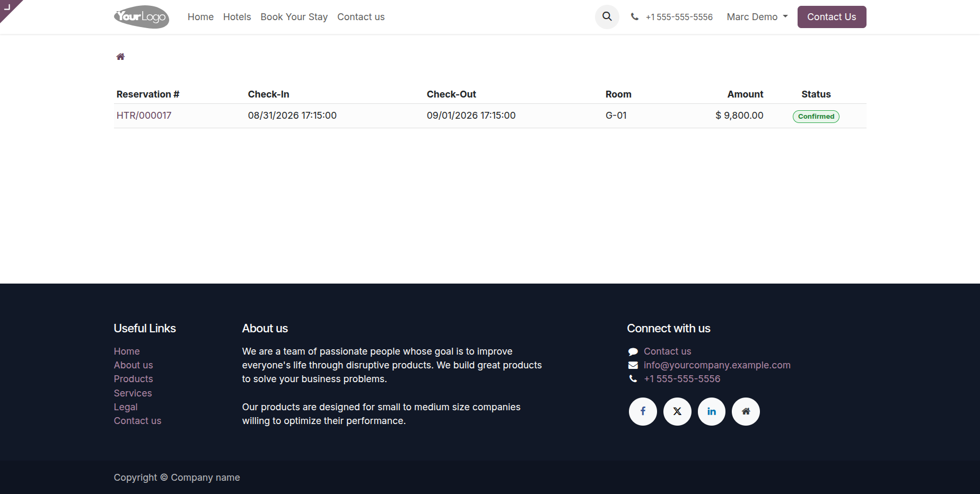Open the search magnifier icon

click(x=607, y=17)
